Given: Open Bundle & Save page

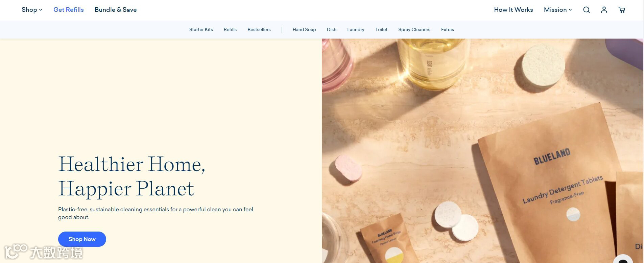Looking at the screenshot, I should 116,10.
